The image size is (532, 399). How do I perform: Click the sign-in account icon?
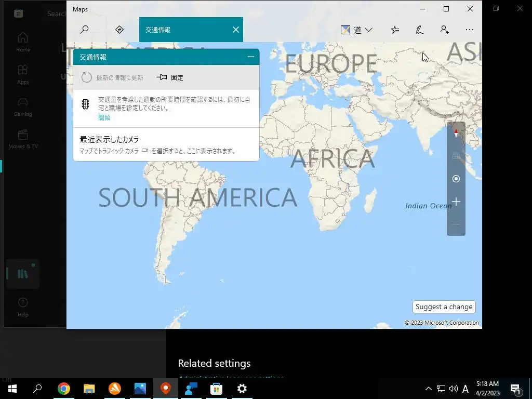pyautogui.click(x=445, y=30)
